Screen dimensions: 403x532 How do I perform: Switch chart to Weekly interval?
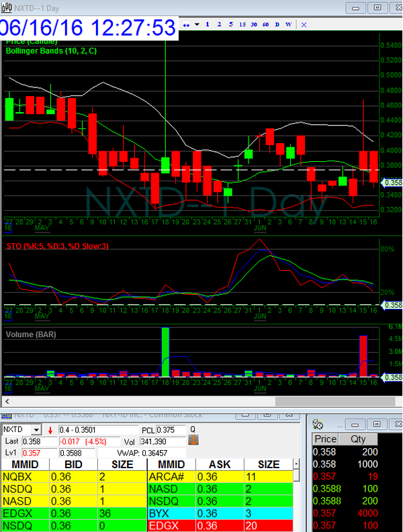pyautogui.click(x=289, y=24)
